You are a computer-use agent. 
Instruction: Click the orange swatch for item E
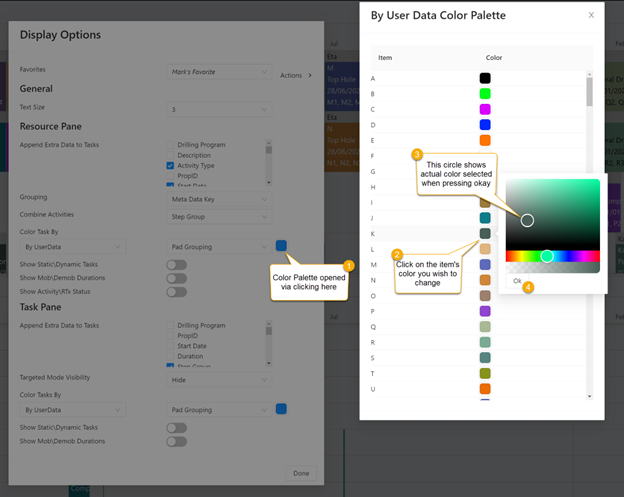click(x=485, y=141)
